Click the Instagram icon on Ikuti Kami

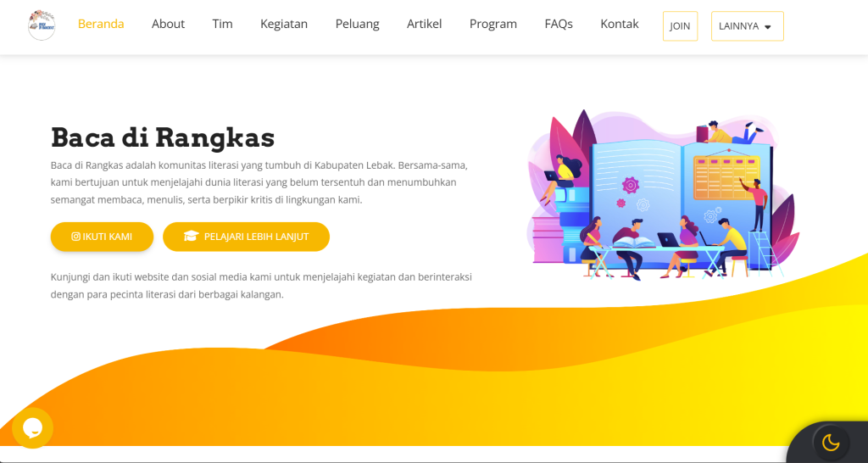click(x=75, y=237)
